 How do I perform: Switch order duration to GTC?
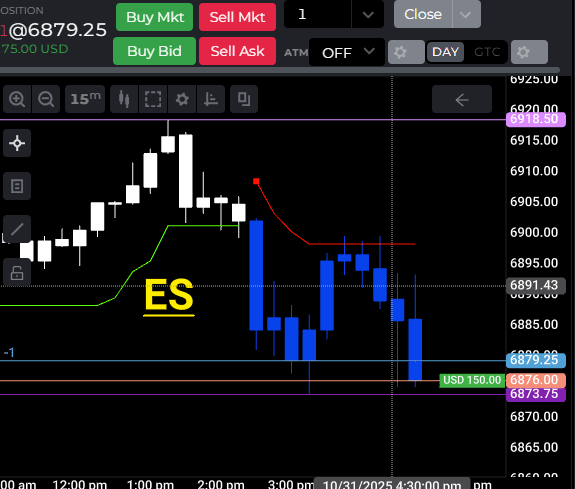coord(487,52)
